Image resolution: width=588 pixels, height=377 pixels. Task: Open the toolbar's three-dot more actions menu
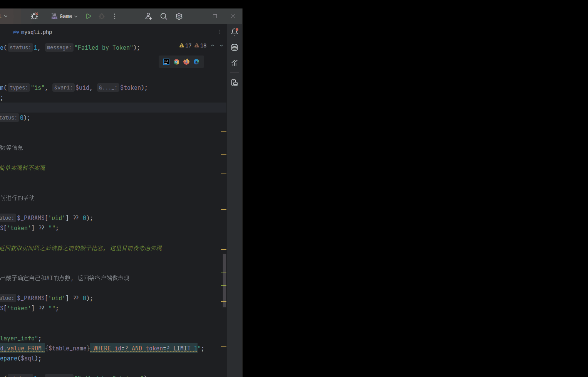[115, 16]
